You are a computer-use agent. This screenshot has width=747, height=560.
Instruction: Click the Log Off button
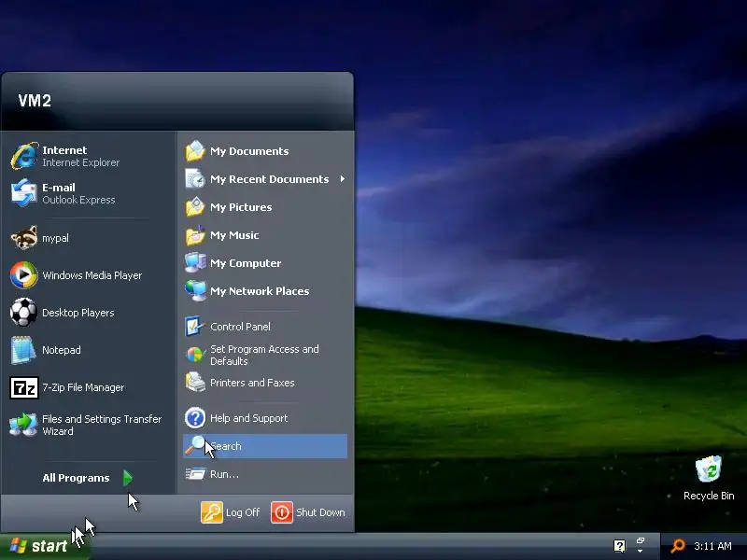230,512
